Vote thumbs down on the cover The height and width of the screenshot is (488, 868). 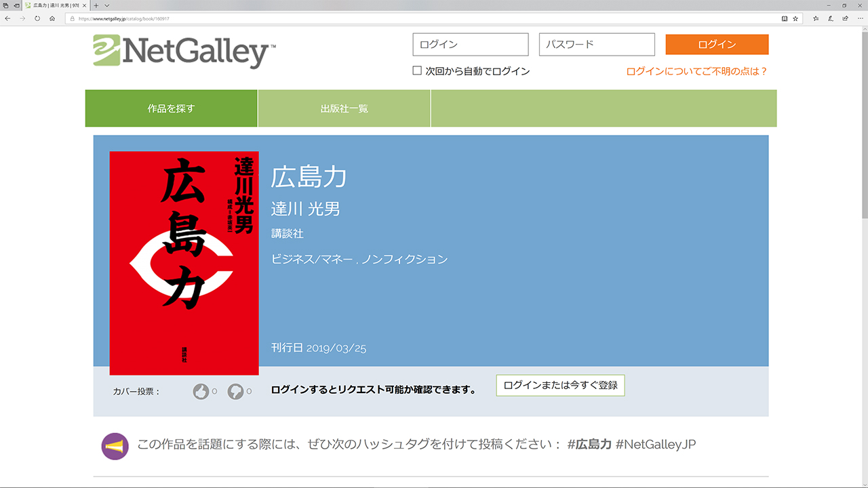point(235,391)
